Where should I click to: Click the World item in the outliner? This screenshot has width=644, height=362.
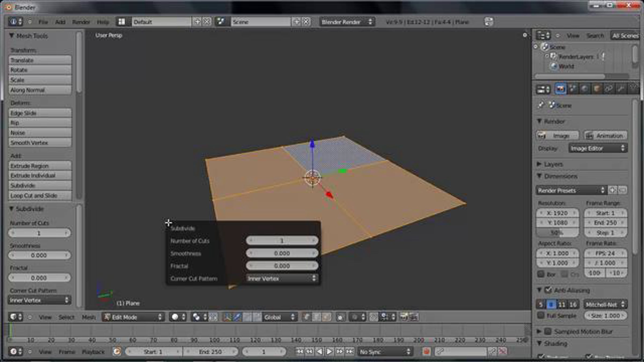566,66
